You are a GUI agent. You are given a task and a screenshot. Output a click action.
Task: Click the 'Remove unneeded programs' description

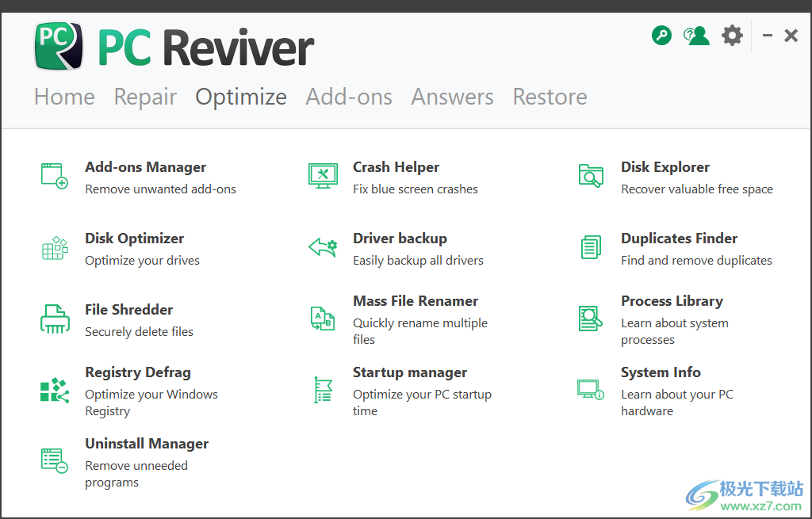136,474
